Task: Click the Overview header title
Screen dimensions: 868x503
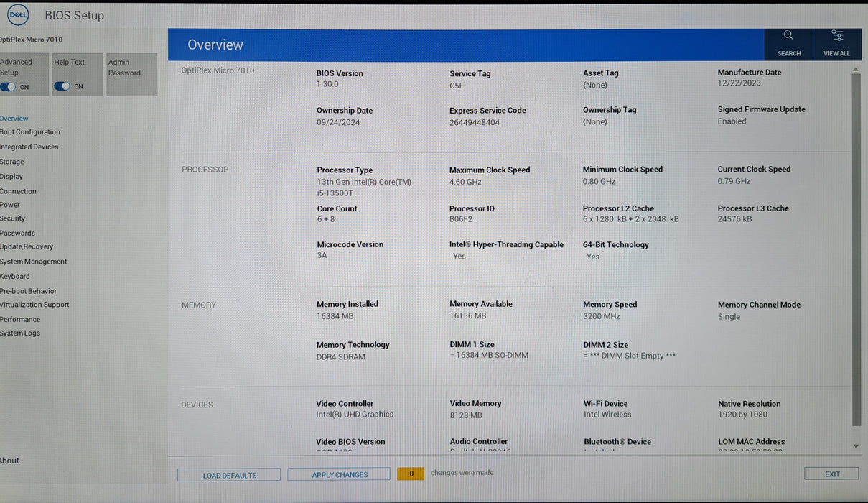Action: pyautogui.click(x=215, y=45)
